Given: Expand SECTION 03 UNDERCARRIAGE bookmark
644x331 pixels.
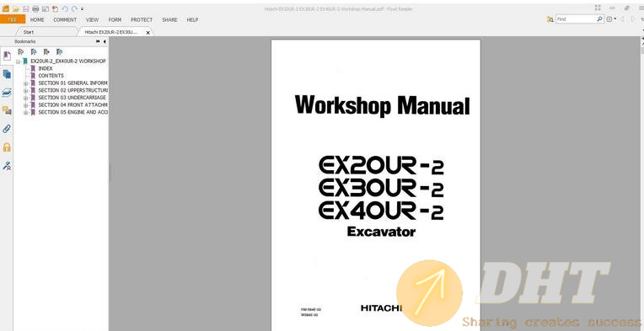Looking at the screenshot, I should 26,98.
